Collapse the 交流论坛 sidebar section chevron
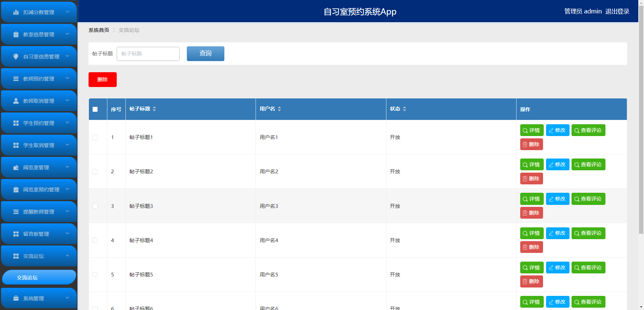This screenshot has height=310, width=644. (67, 256)
